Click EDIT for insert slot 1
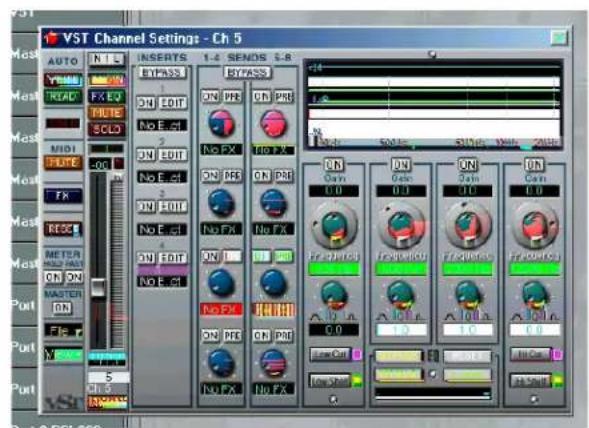 tap(172, 103)
